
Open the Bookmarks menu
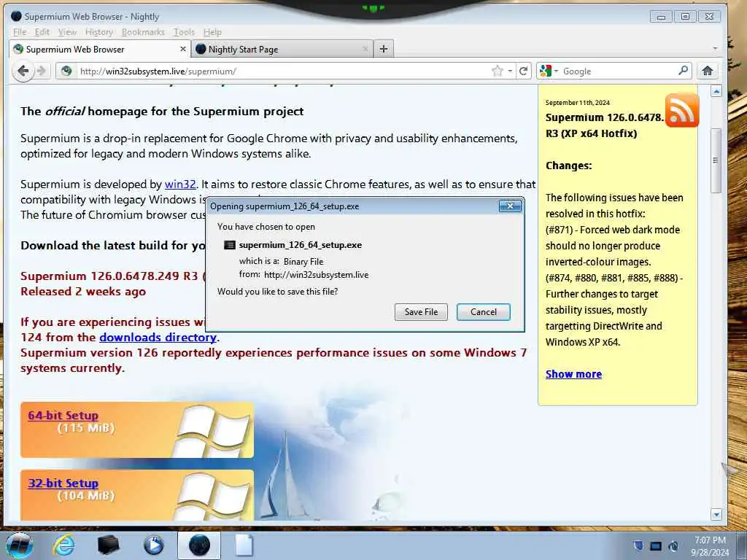point(143,32)
